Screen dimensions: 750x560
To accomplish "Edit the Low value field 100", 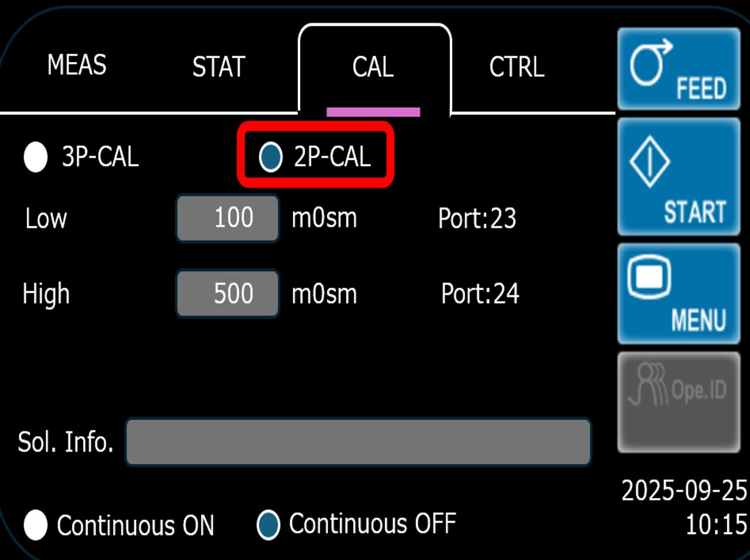I will click(x=228, y=218).
